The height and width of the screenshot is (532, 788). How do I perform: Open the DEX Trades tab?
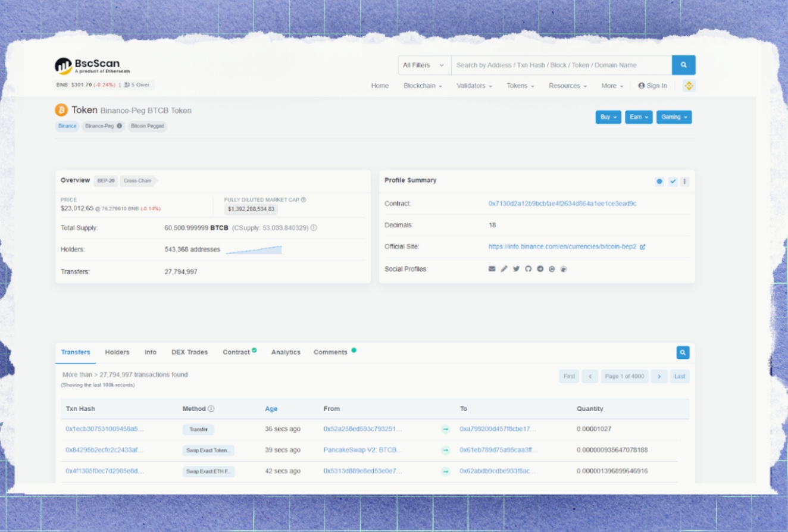pyautogui.click(x=189, y=352)
